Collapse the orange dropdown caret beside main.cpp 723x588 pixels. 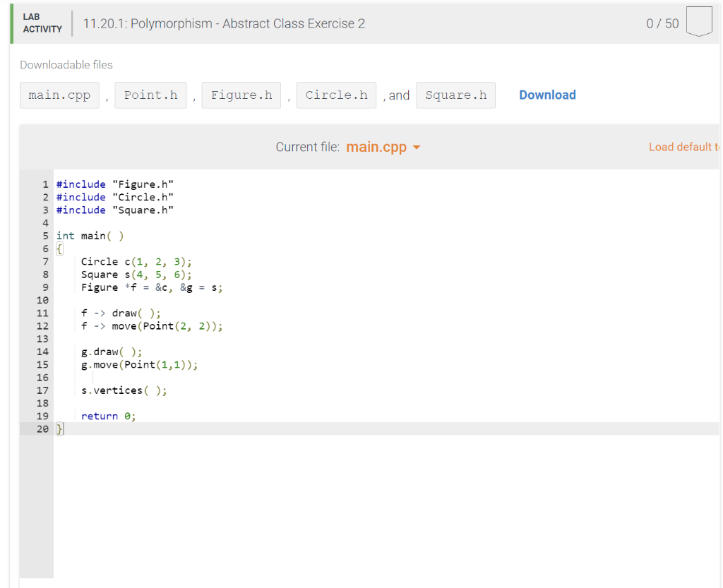coord(416,148)
